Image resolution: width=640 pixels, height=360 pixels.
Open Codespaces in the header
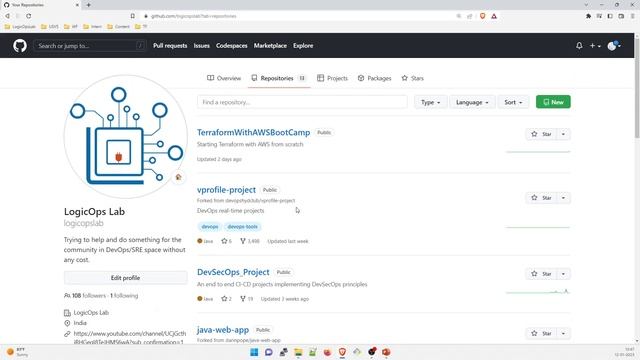[231, 46]
